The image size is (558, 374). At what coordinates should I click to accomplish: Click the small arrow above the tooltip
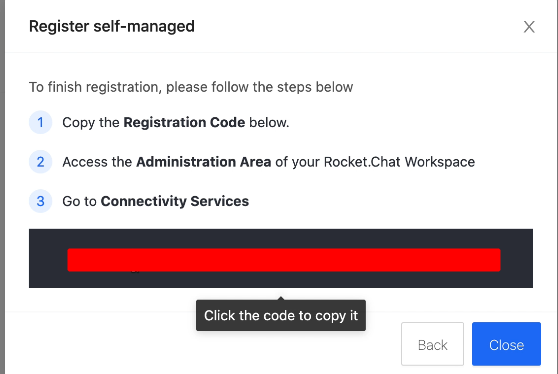281,298
